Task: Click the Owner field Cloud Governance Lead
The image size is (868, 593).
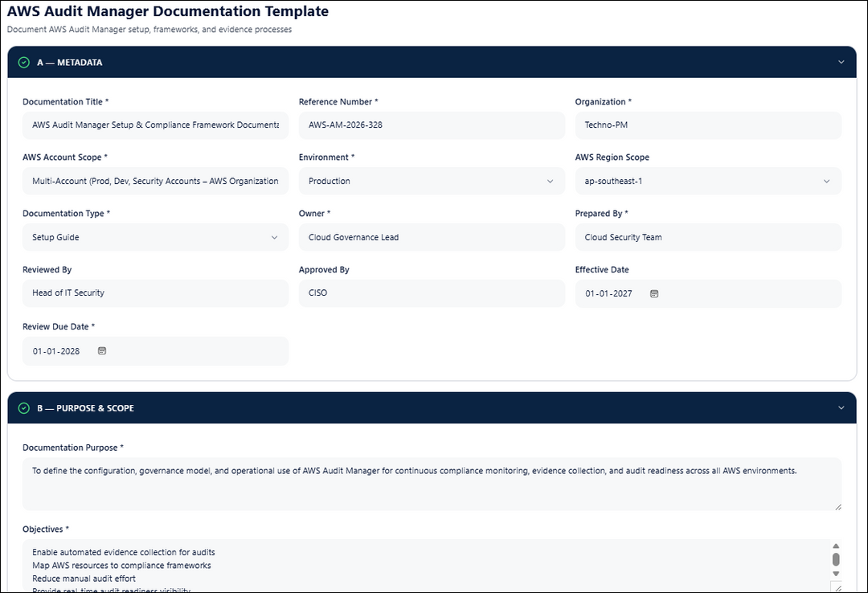Action: [432, 237]
